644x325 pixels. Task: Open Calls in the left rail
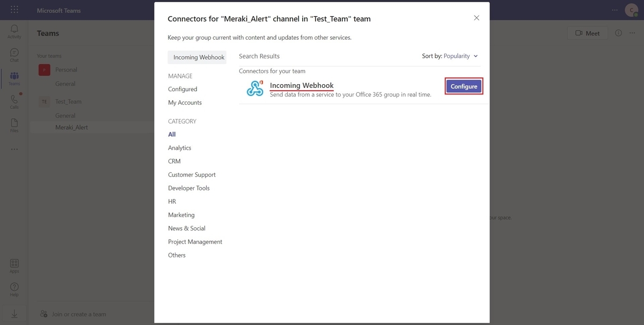pyautogui.click(x=14, y=102)
